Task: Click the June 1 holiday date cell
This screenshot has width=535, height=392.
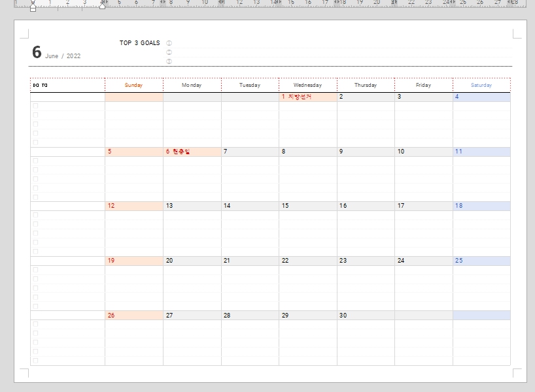Action: click(308, 97)
